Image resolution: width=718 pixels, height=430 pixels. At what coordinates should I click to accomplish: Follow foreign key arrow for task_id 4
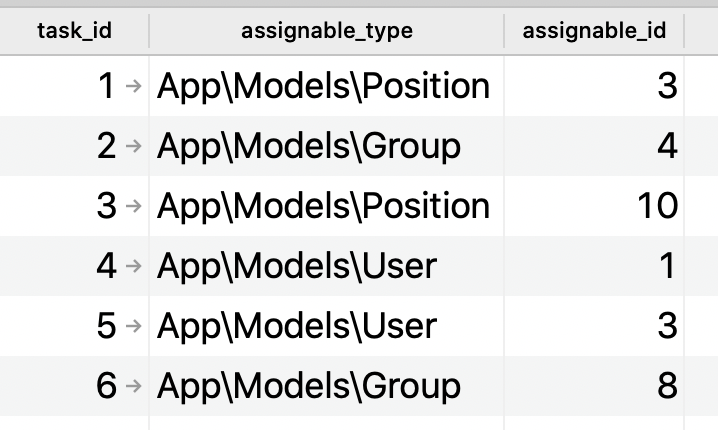pyautogui.click(x=133, y=266)
